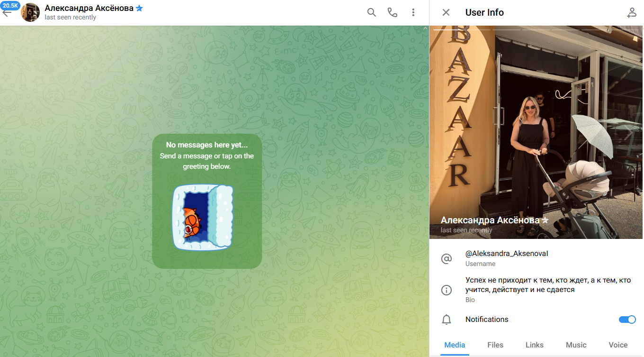
Task: Click the Bio info icon
Action: pos(446,290)
